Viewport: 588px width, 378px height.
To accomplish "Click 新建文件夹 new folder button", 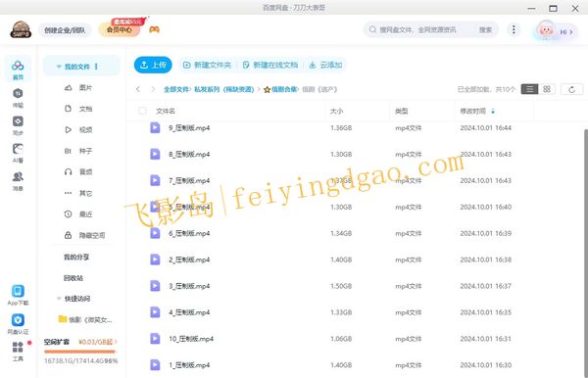I will (x=207, y=66).
